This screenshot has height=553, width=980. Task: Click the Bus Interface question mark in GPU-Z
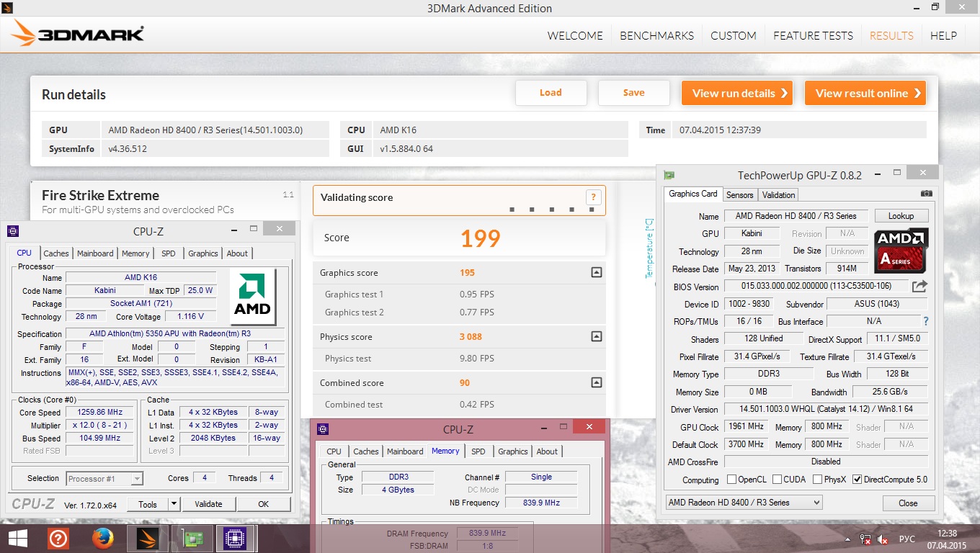point(926,321)
